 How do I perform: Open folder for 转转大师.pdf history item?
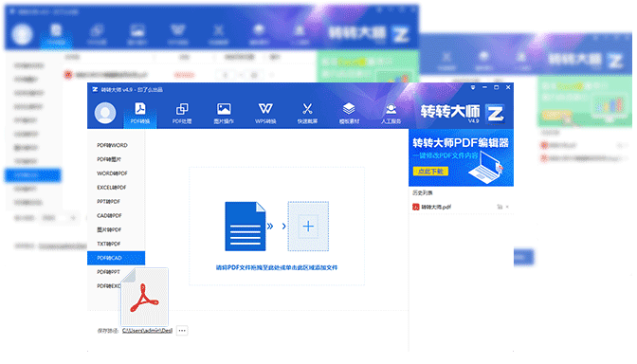click(500, 207)
